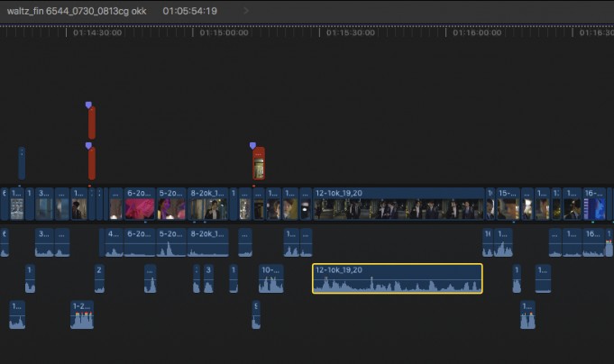
Task: Select the 5-20 audio clip below the storyline
Action: pos(171,242)
